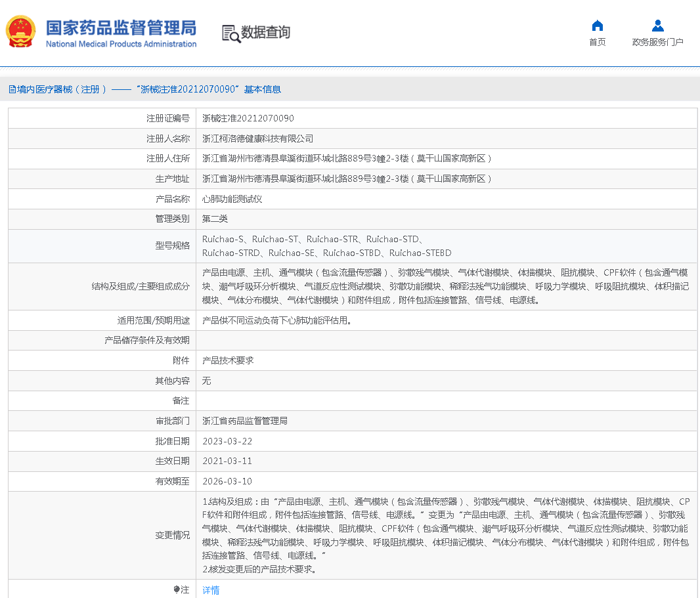The width and height of the screenshot is (700, 598).
Task: Click the bullet icon beside 注
Action: pos(177,589)
